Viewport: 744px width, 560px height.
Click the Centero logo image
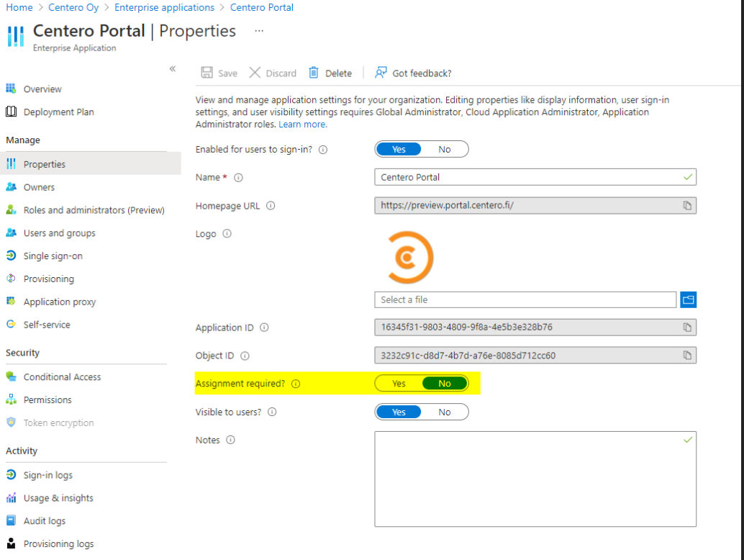click(410, 257)
